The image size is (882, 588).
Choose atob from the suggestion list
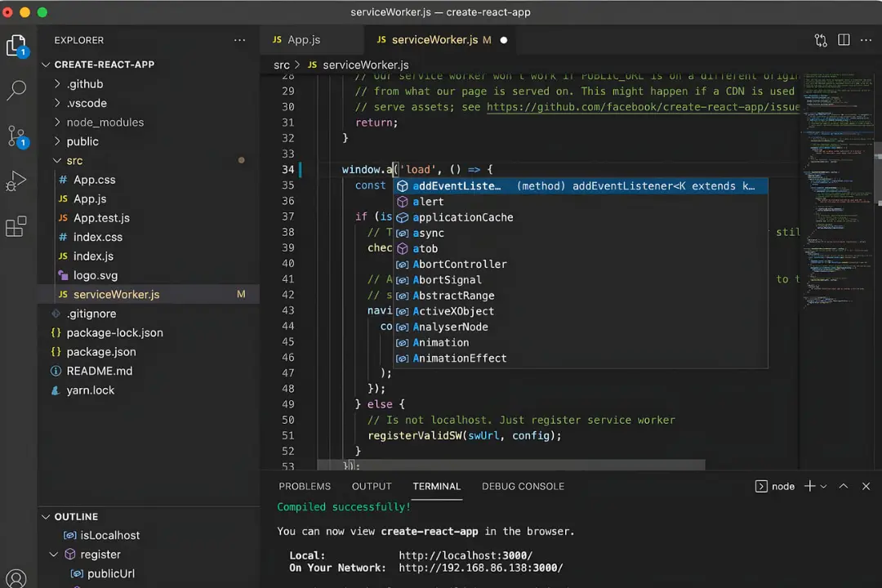coord(581,249)
